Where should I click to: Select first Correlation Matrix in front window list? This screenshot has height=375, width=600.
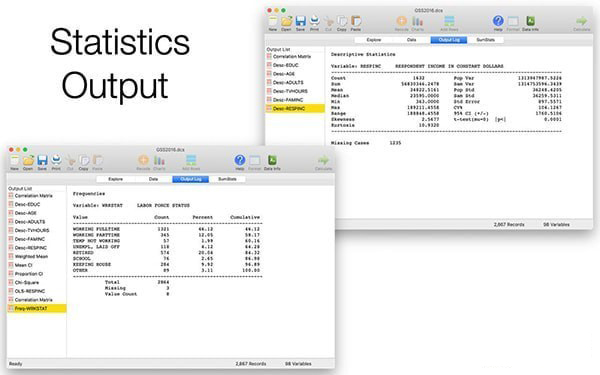[37, 196]
